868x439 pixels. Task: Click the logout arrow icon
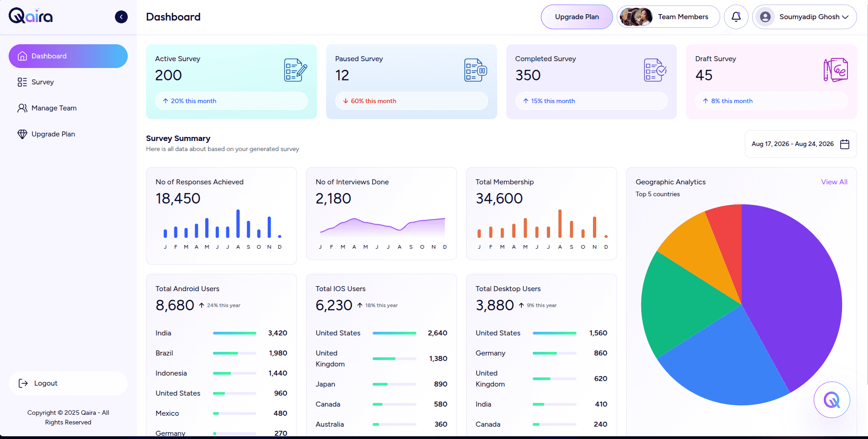(23, 383)
